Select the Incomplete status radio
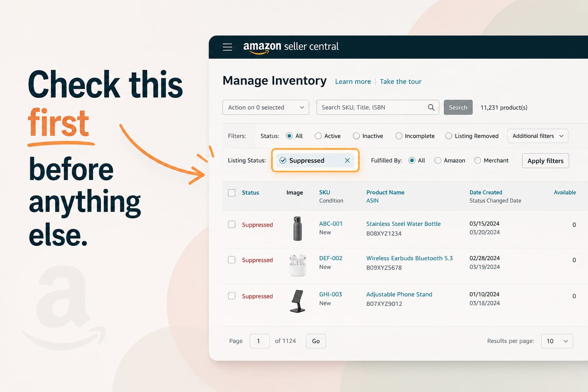 399,136
